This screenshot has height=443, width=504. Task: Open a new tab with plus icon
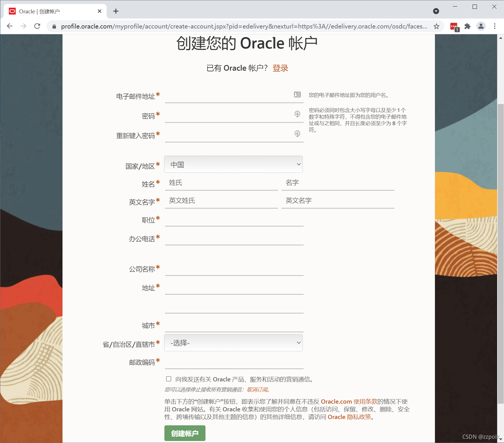116,11
